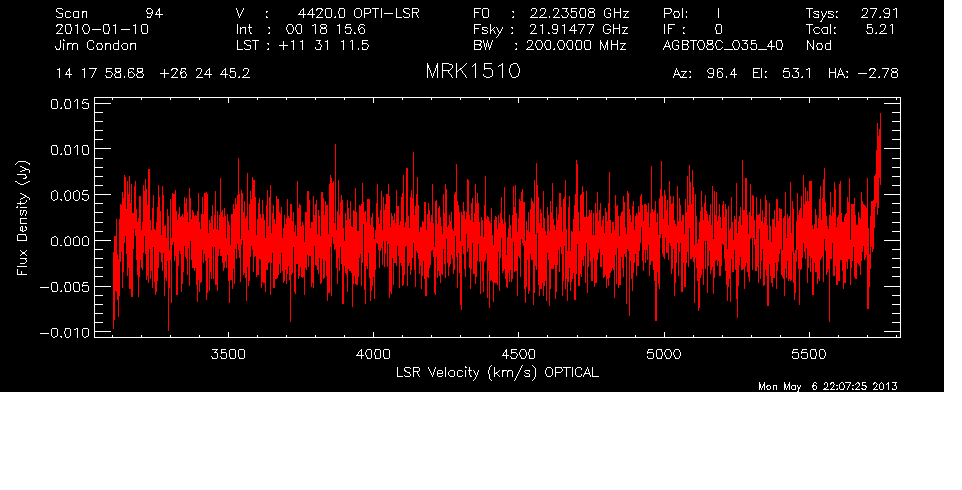The image size is (962, 490).
Task: Click the bandwidth 200.0000 MHz
Action: point(575,45)
